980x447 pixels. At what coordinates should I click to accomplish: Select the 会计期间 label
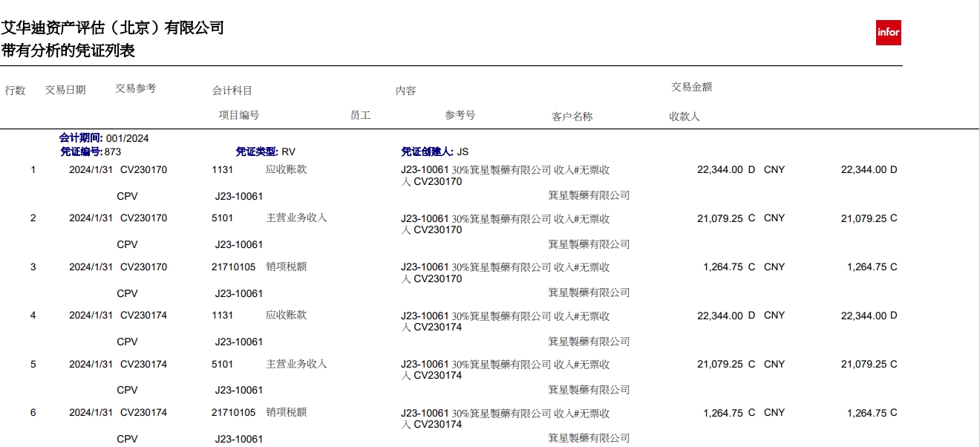[82, 138]
